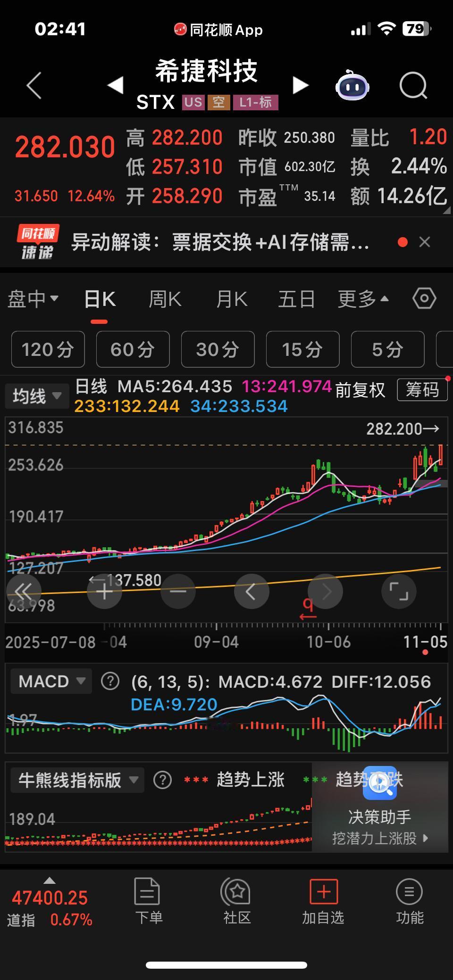
Task: Zoom in chart with plus button
Action: click(x=104, y=591)
